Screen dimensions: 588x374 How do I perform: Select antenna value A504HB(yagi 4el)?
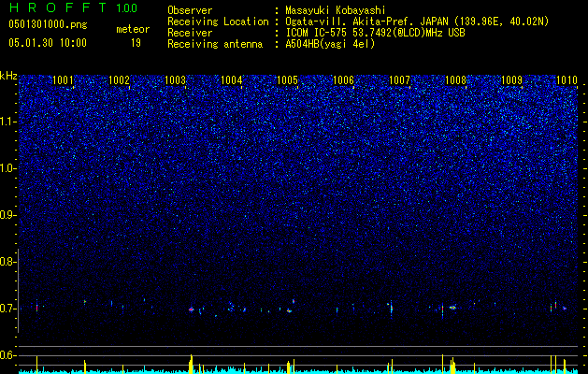pos(330,44)
